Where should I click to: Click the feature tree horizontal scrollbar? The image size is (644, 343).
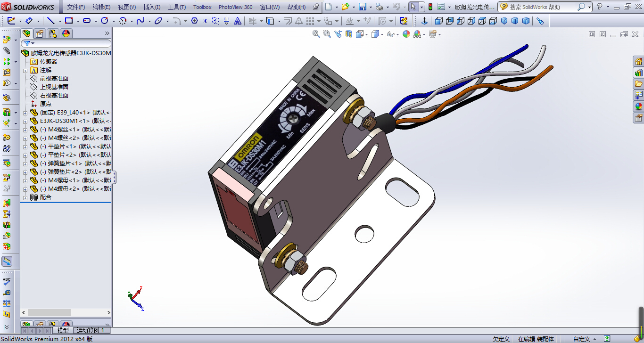click(66, 312)
